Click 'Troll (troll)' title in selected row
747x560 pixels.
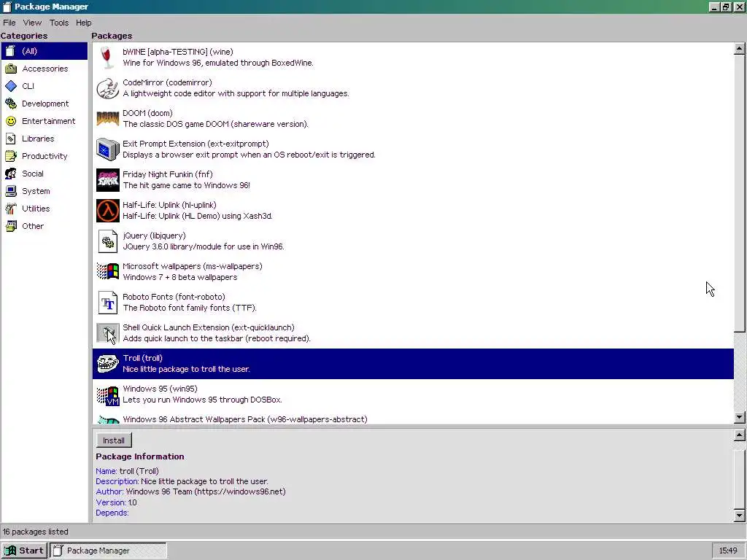[142, 359]
